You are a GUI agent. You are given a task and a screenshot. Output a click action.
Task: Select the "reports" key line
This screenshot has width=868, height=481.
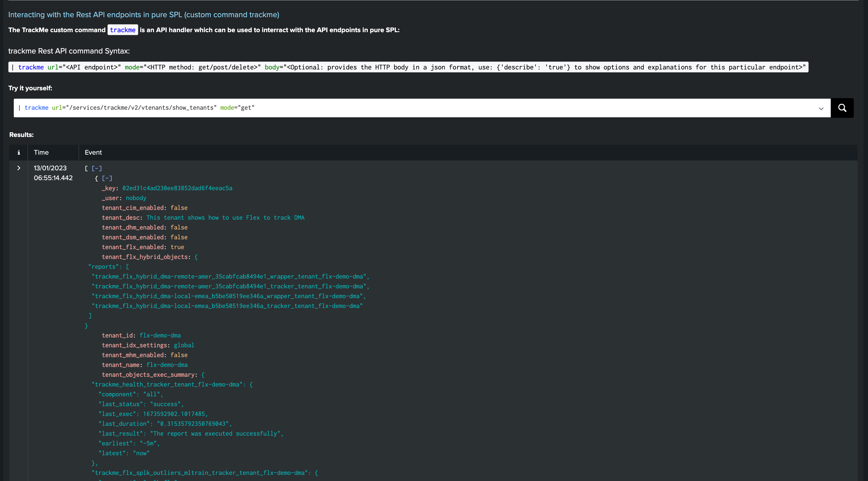[108, 267]
